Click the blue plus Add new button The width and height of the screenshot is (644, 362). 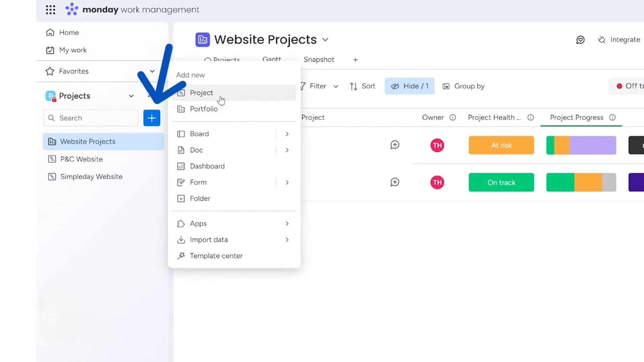coord(151,118)
